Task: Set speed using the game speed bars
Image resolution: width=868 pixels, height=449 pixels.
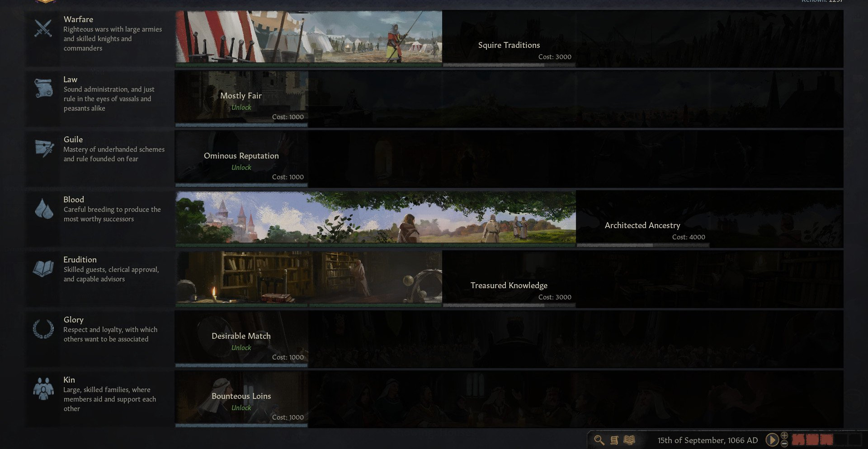Action: [826, 440]
